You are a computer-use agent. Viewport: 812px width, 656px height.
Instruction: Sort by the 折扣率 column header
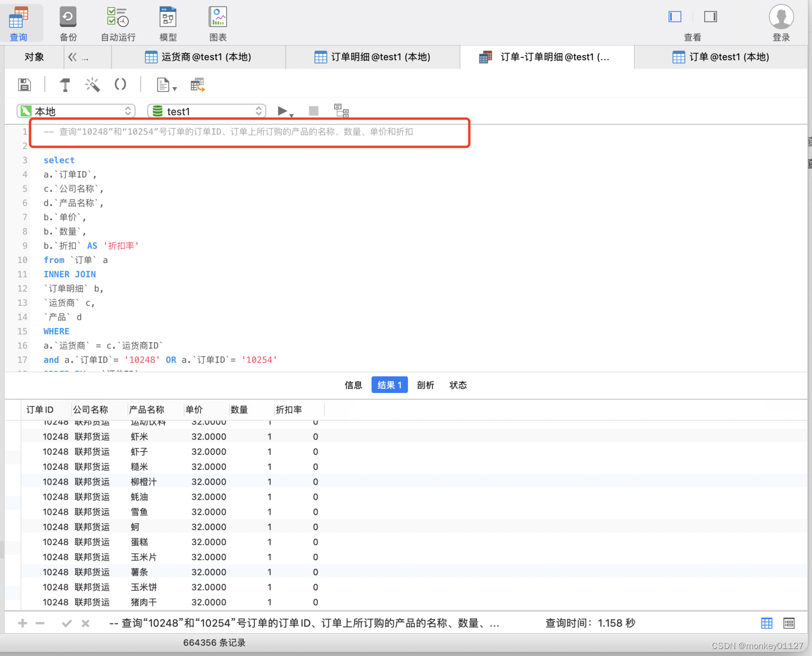[x=299, y=409]
